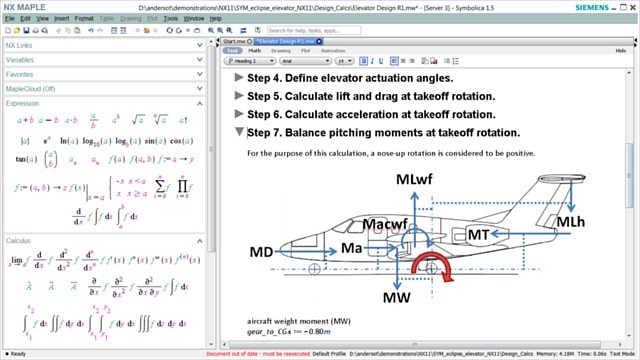Click the Print preview icon
Screen dimensions: 640x360
pos(44,31)
